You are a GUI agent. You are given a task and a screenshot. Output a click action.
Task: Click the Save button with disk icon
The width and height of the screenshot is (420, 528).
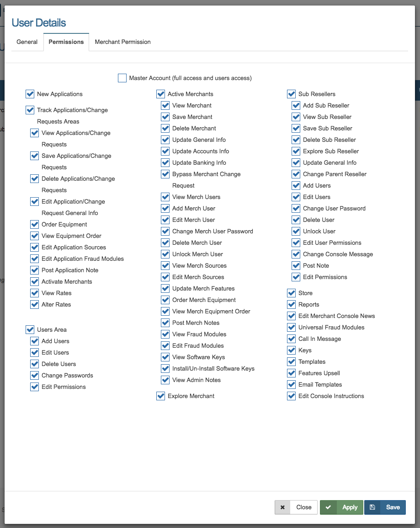pos(385,507)
